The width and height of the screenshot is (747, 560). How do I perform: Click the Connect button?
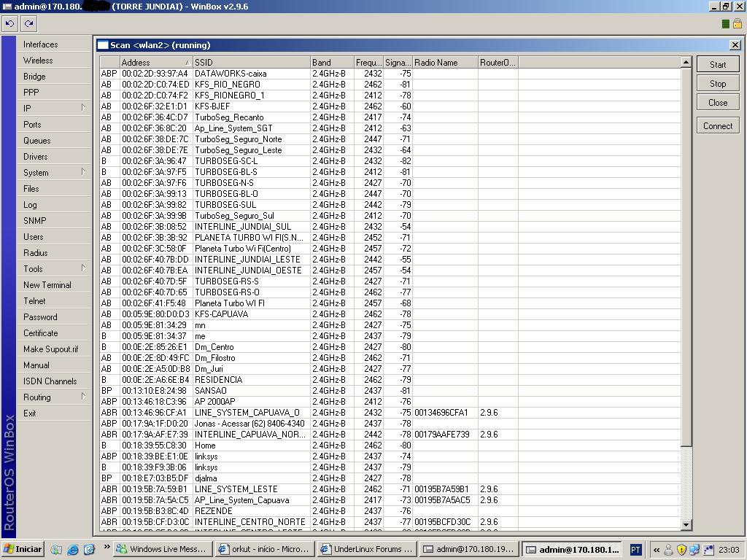[718, 125]
